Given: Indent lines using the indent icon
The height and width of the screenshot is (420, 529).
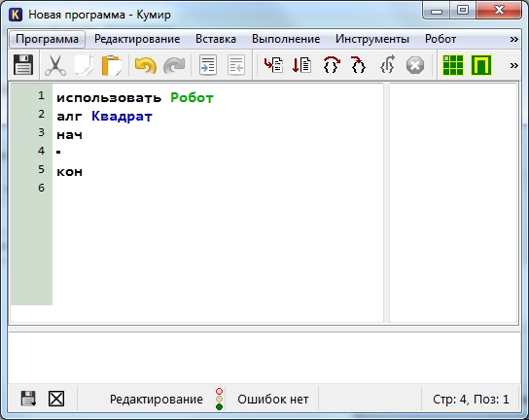Looking at the screenshot, I should pos(208,65).
